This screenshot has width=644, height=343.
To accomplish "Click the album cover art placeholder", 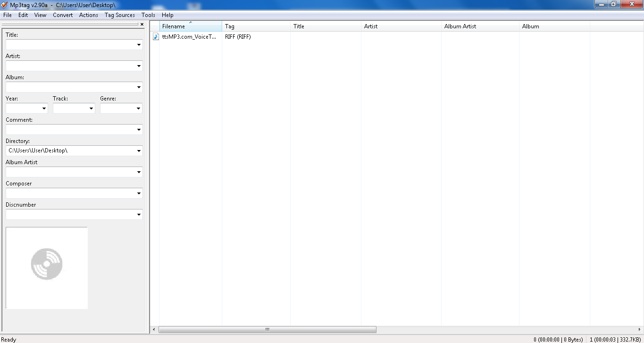I will 47,268.
